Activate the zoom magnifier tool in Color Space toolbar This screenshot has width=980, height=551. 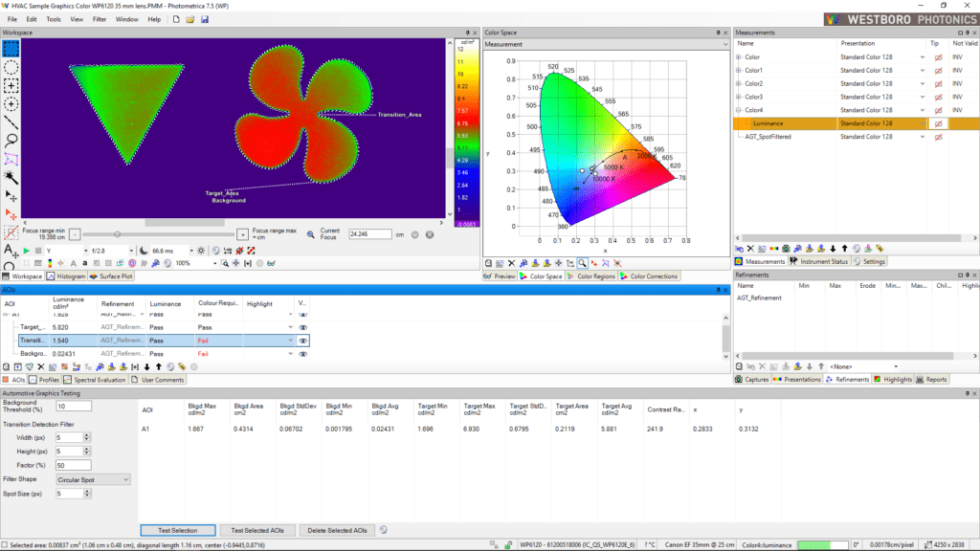pyautogui.click(x=582, y=263)
